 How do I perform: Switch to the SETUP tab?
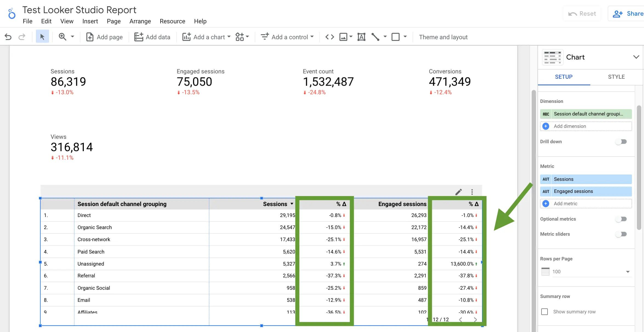564,77
